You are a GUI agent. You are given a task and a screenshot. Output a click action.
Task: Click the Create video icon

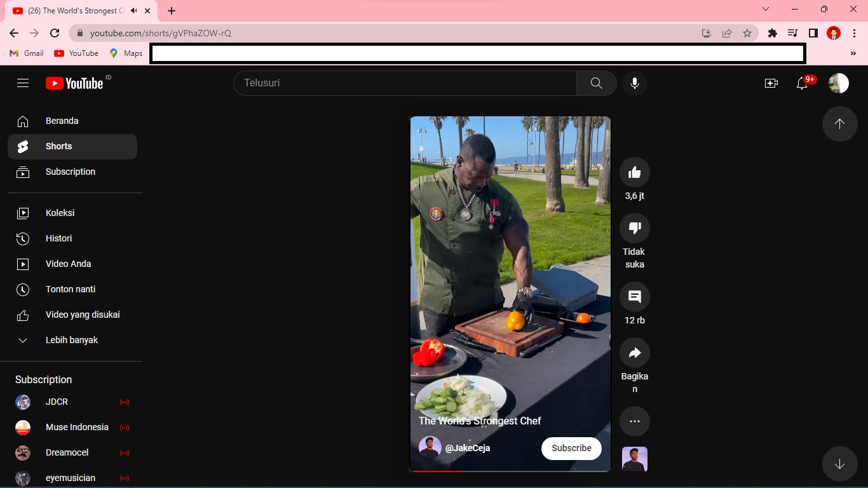click(x=771, y=83)
